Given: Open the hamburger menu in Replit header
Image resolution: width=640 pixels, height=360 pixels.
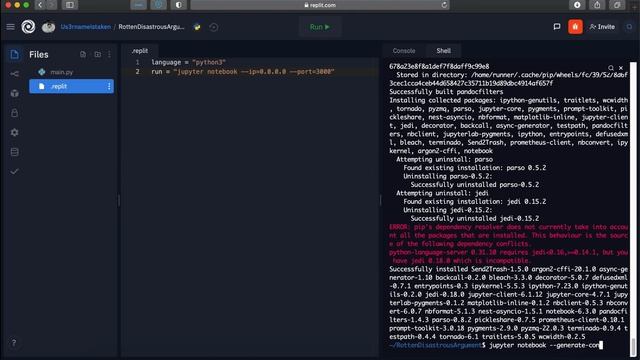Looking at the screenshot, I should click(11, 27).
